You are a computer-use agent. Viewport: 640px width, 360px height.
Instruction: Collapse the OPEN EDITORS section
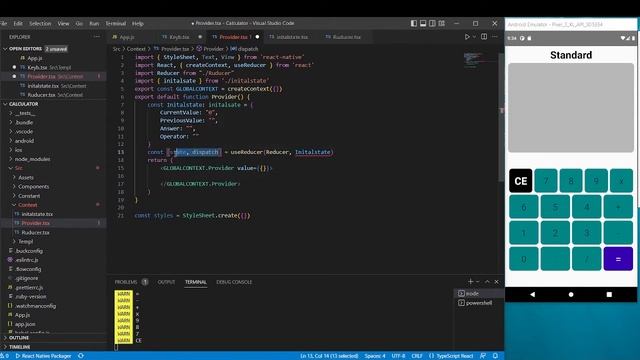point(25,49)
